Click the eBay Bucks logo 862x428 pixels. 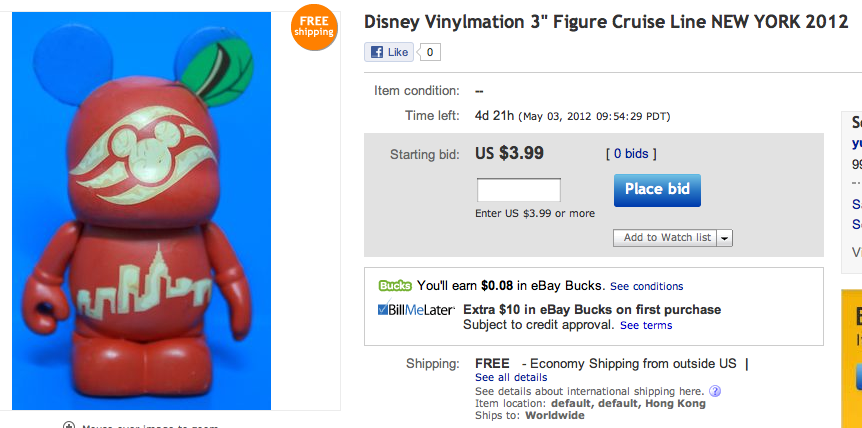[x=395, y=286]
